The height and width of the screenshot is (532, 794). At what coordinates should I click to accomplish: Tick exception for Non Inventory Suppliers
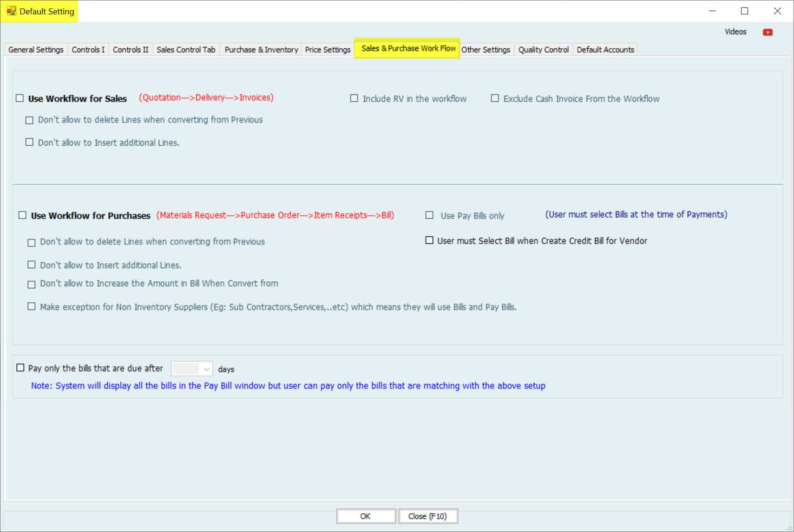(x=31, y=306)
